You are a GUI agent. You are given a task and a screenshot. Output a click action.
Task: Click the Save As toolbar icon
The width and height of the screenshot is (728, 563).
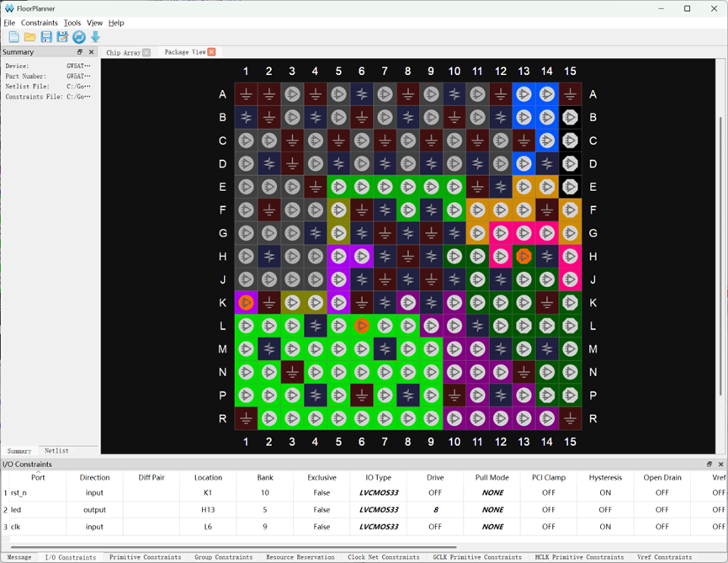[62, 37]
